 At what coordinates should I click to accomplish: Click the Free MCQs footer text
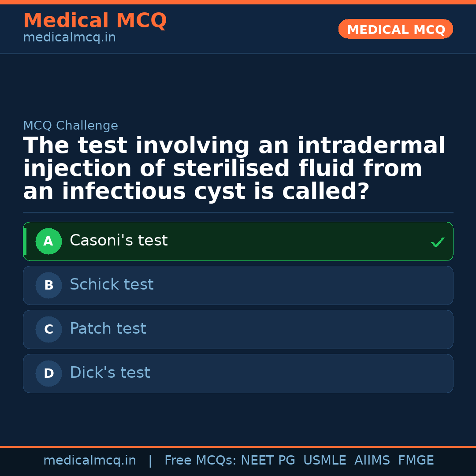(x=200, y=461)
